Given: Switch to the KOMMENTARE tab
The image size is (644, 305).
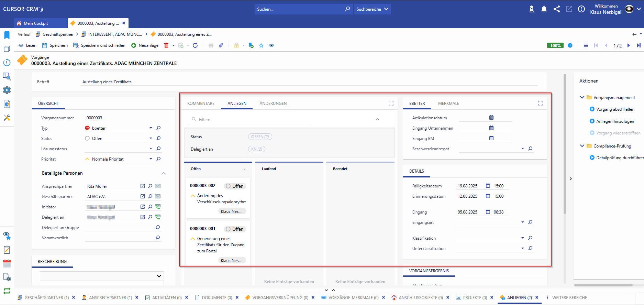Looking at the screenshot, I should point(201,104).
